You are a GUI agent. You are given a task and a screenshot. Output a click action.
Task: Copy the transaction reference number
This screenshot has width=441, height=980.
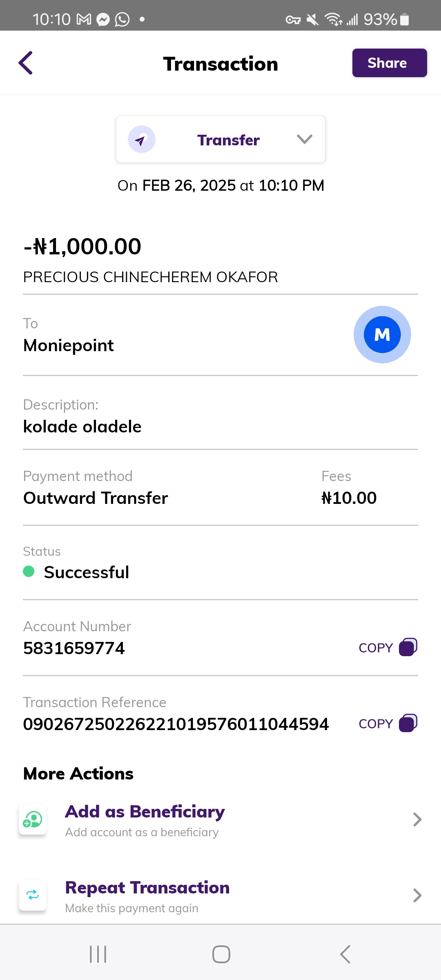[408, 723]
